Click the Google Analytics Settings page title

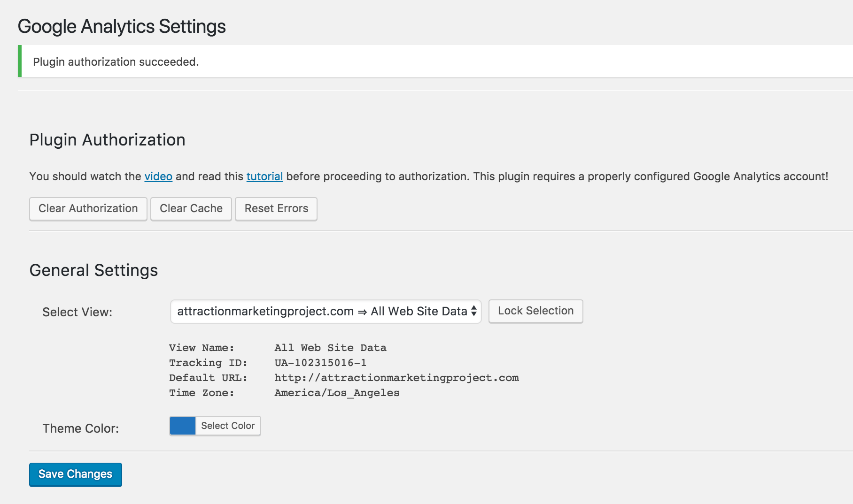click(122, 26)
